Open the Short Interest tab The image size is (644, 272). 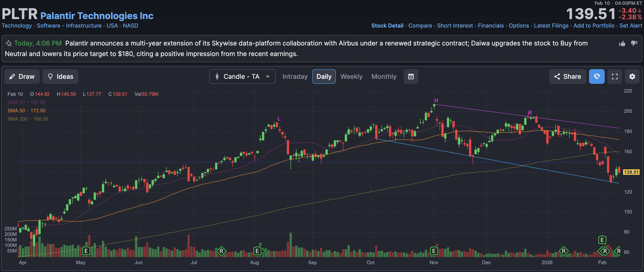pyautogui.click(x=455, y=26)
